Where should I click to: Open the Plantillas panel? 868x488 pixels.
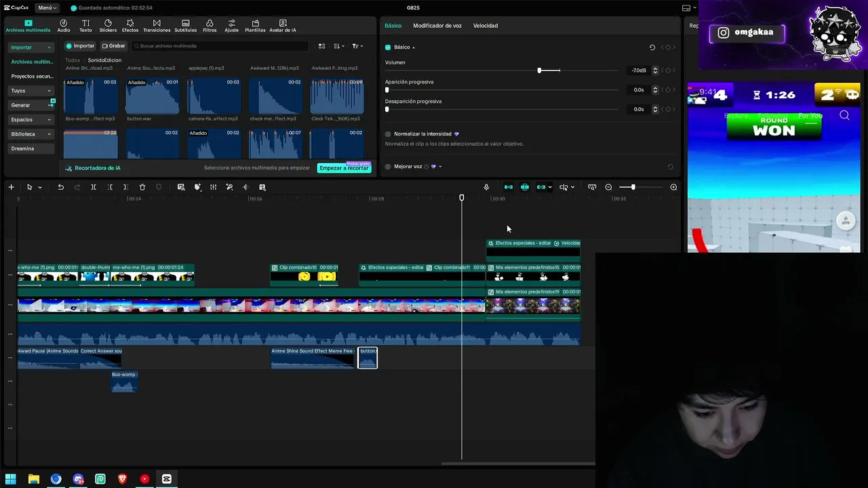coord(255,26)
